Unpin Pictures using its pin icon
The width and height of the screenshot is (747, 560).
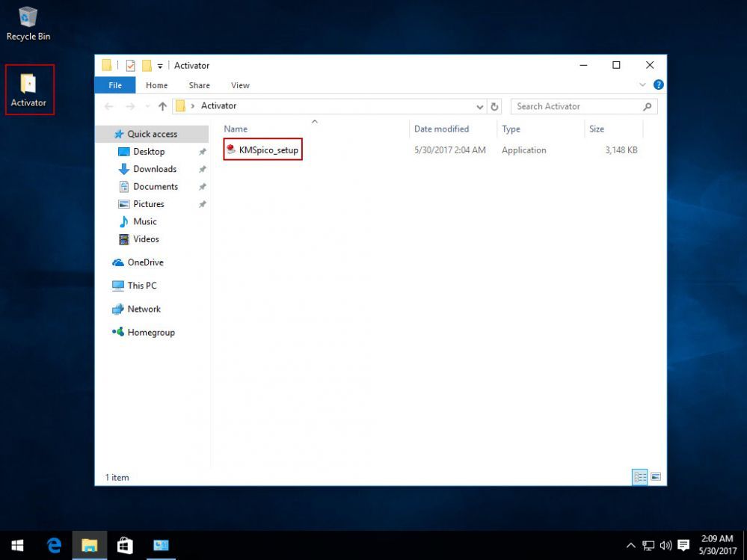coord(202,204)
